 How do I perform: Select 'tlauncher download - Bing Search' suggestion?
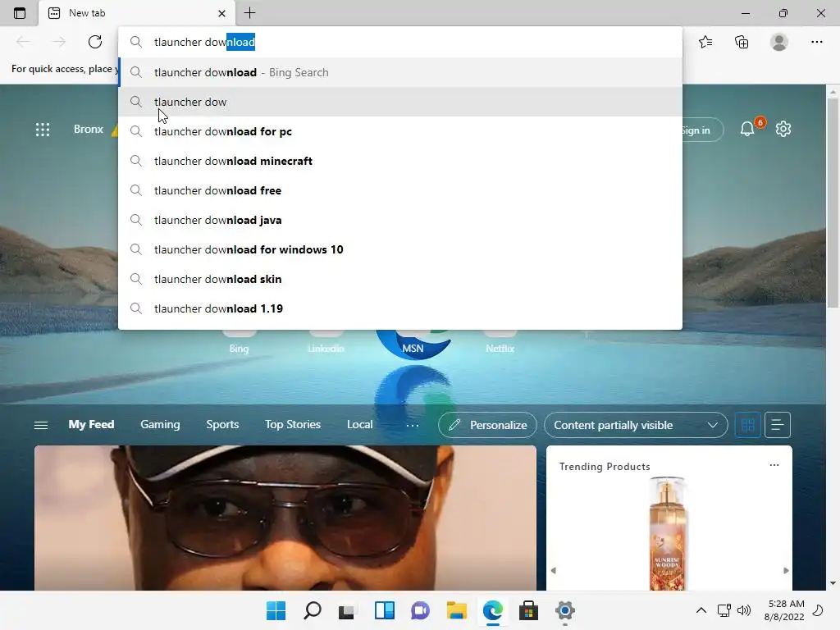[400, 72]
